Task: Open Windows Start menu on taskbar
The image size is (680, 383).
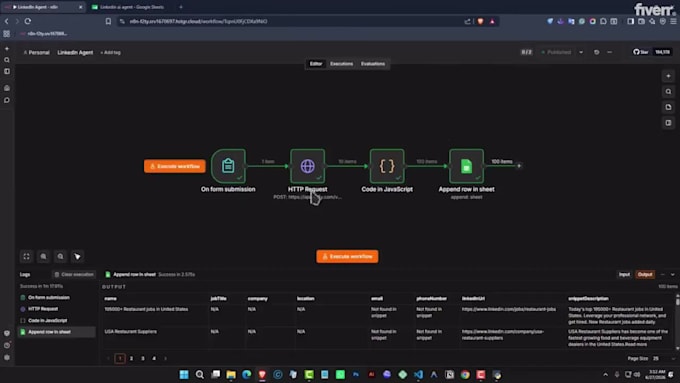Action: [x=184, y=374]
